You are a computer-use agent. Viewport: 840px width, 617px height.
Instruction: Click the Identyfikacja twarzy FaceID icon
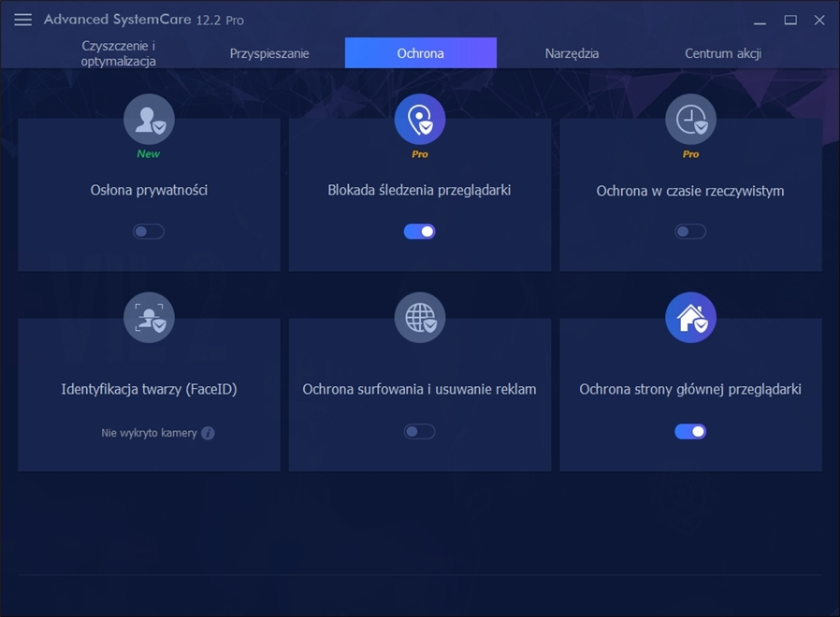(x=149, y=318)
